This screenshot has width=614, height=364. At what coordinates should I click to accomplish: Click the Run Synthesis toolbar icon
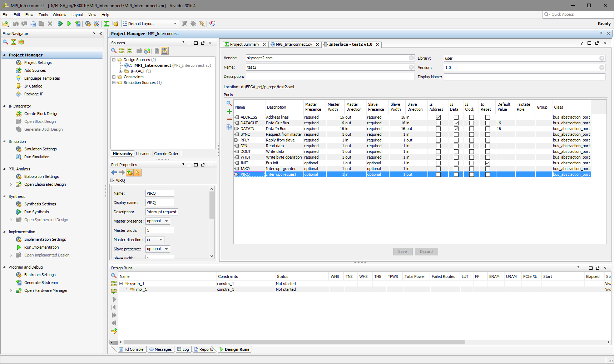(x=60, y=24)
